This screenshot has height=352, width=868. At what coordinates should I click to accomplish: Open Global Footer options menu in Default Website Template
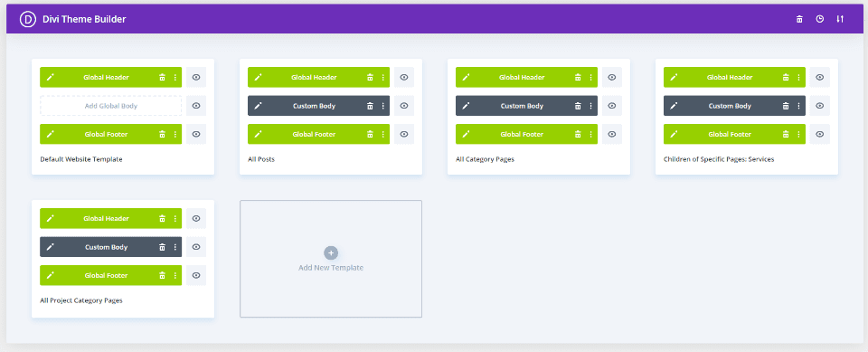click(175, 134)
